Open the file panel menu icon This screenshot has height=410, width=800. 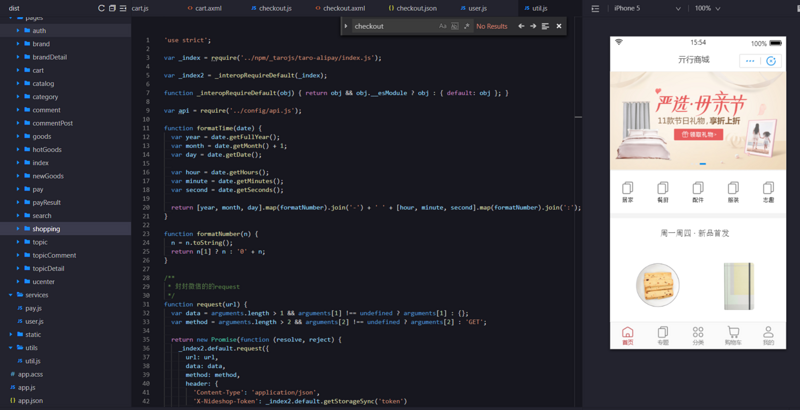click(x=123, y=8)
